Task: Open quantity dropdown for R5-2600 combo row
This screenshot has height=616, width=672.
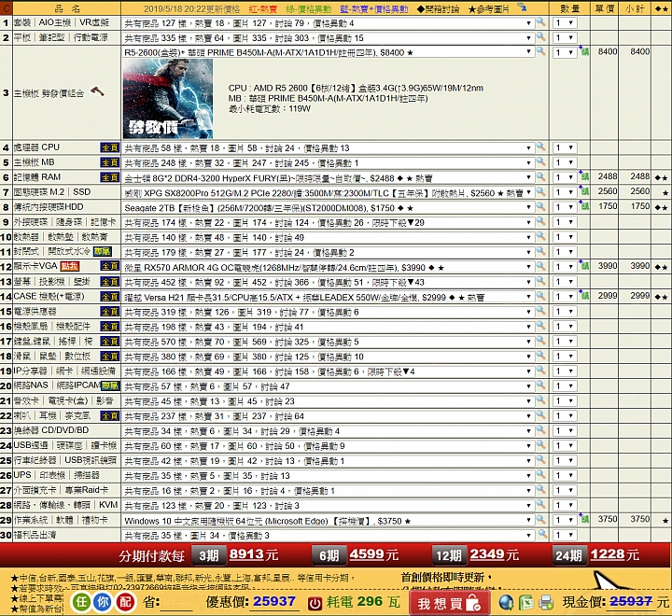Action: [x=565, y=52]
